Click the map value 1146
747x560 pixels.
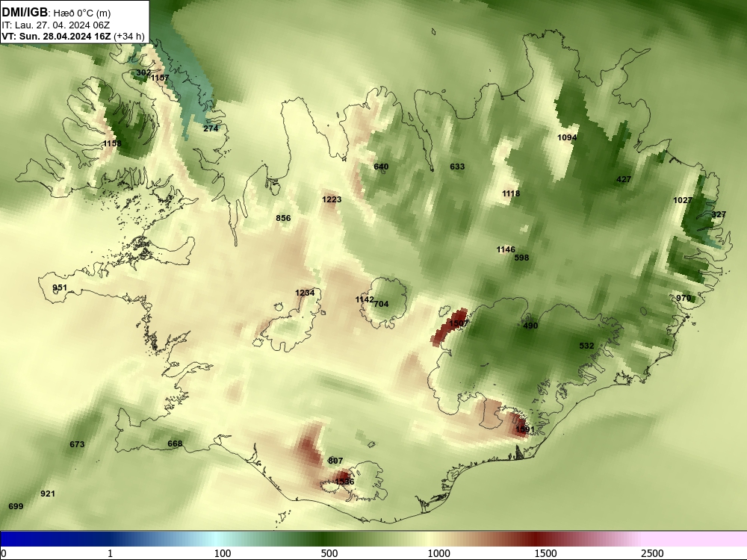506,249
